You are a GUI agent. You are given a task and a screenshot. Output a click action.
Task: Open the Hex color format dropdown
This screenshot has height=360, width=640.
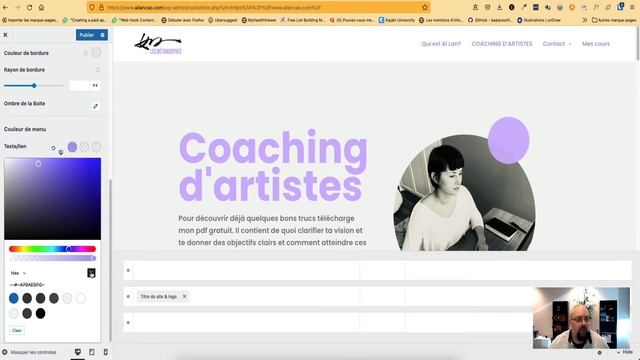18,273
